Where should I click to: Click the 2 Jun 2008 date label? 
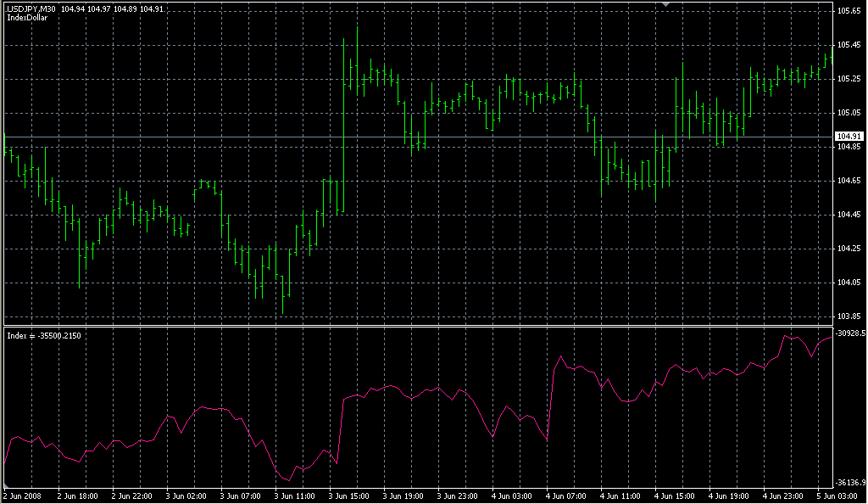click(22, 496)
